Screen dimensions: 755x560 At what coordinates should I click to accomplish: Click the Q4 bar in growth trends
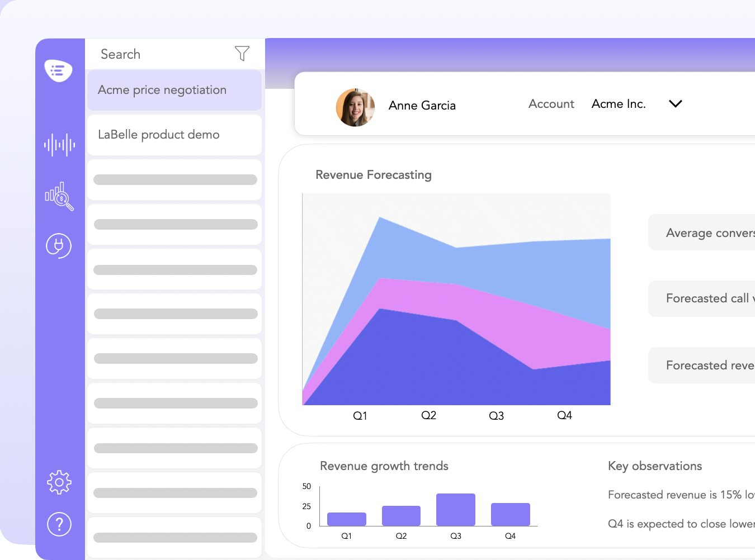coord(511,514)
